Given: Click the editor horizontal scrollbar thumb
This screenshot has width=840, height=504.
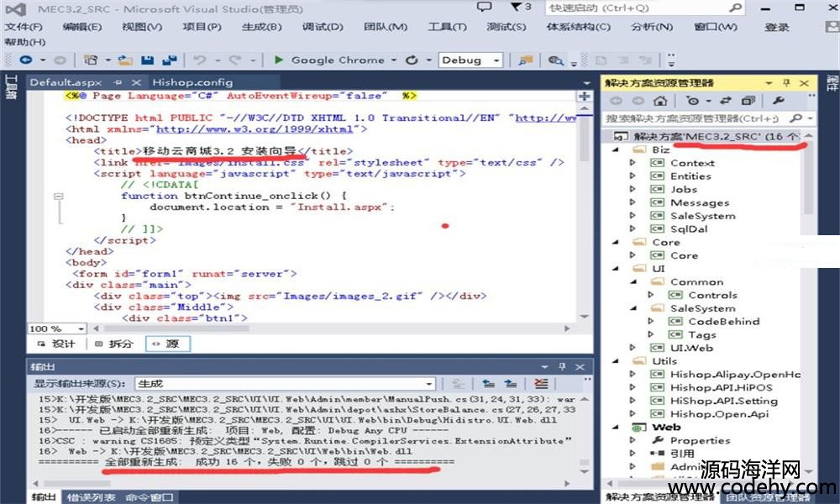Looking at the screenshot, I should click(x=176, y=328).
